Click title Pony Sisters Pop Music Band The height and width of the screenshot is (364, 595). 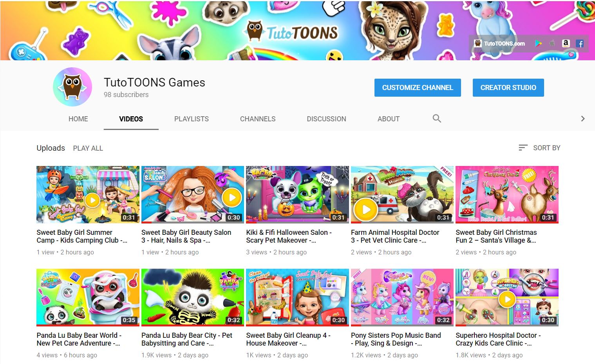tap(396, 339)
